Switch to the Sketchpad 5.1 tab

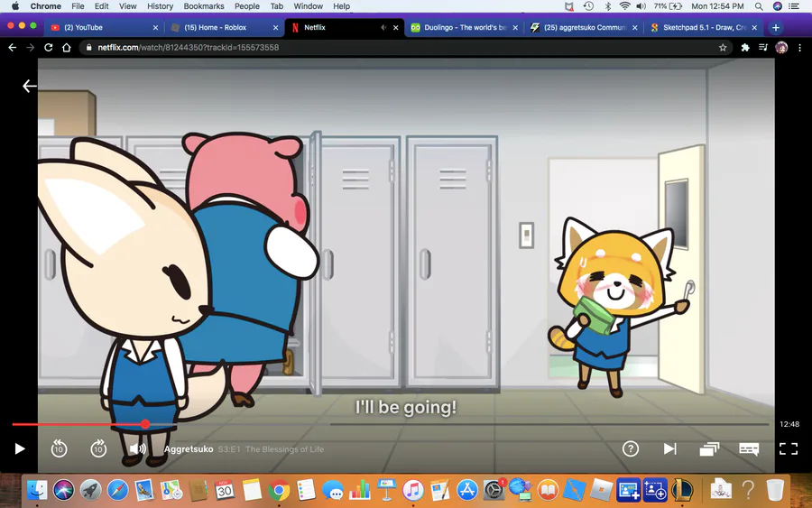[x=703, y=27]
